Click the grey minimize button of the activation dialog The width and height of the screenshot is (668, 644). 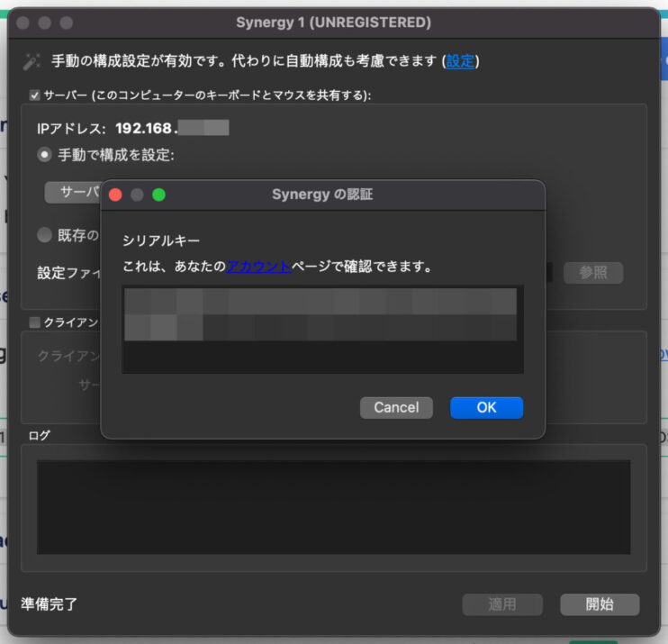137,195
